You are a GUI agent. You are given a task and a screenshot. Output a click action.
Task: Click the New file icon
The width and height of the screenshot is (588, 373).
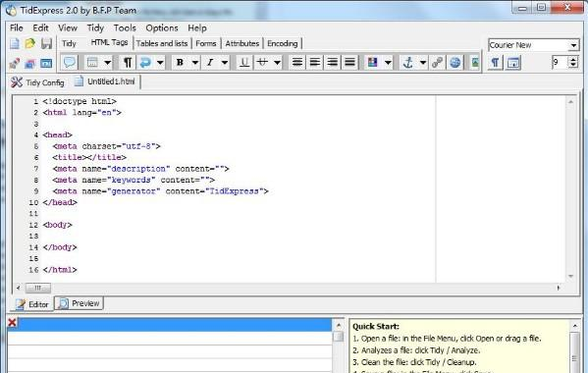tap(15, 43)
